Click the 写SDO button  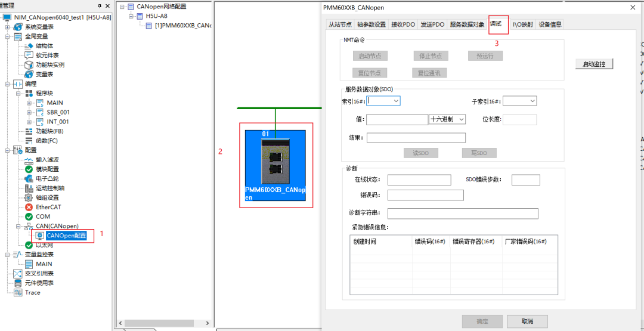[x=479, y=153]
